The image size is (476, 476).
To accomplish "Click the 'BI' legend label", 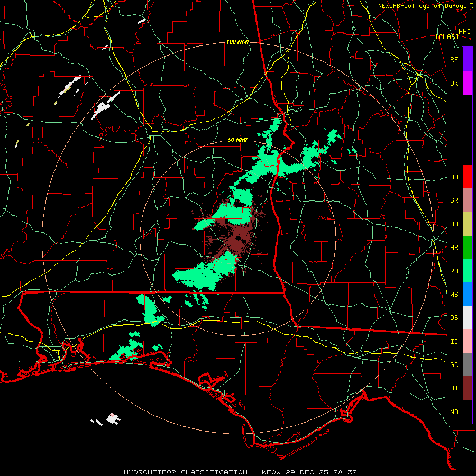I will coord(454,388).
